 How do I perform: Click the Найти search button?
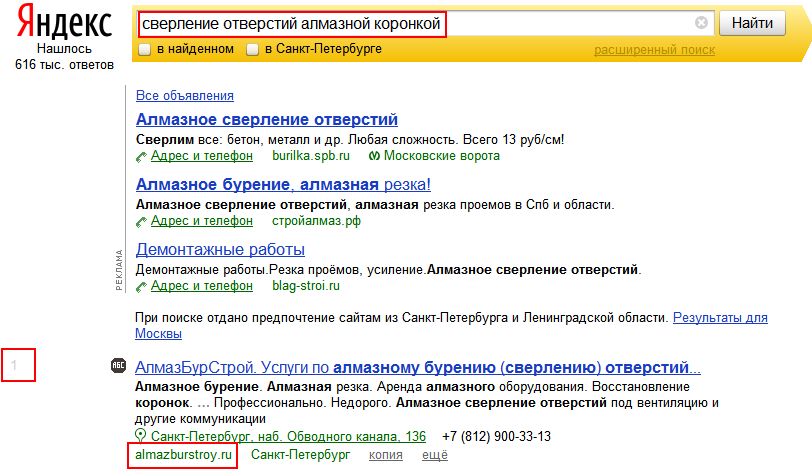click(x=752, y=23)
